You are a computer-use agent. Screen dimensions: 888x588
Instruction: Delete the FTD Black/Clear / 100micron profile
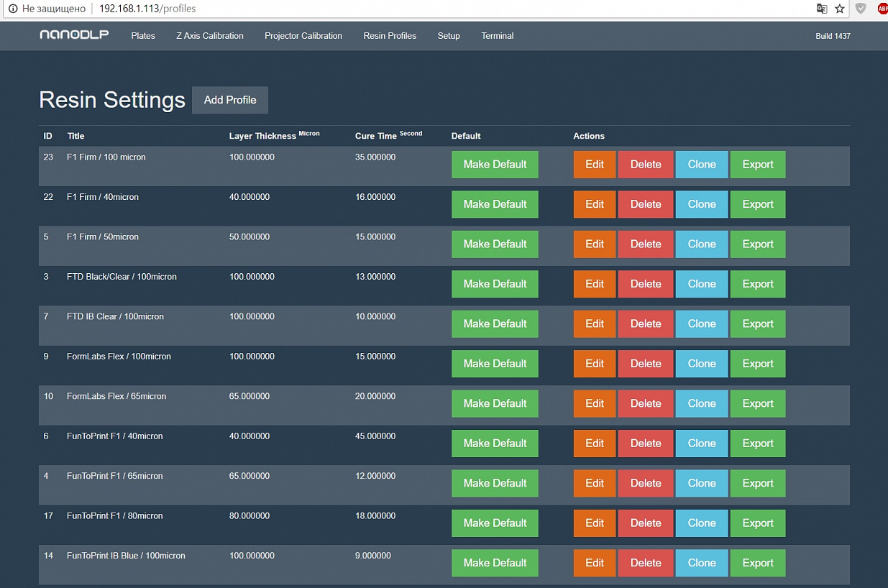click(646, 284)
